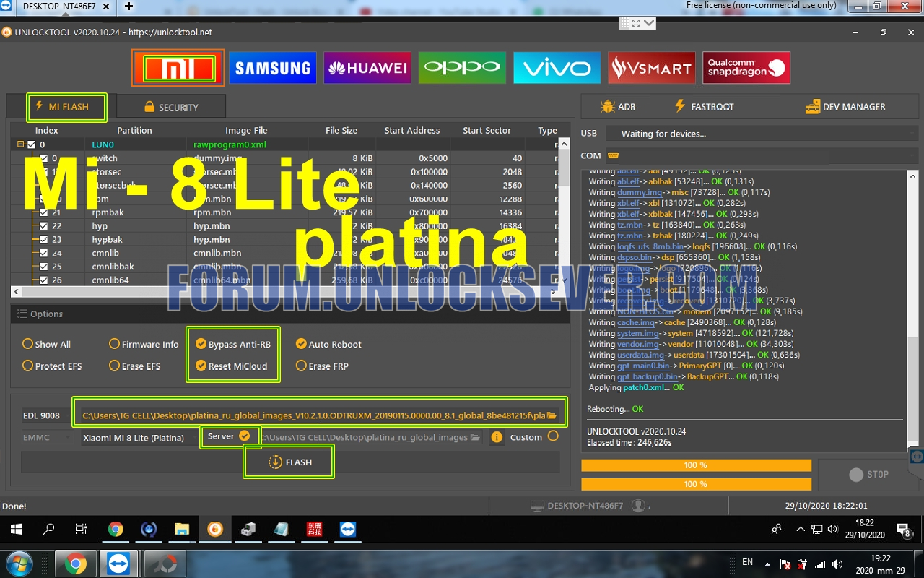Open File Explorer from the taskbar
924x578 pixels.
181,530
